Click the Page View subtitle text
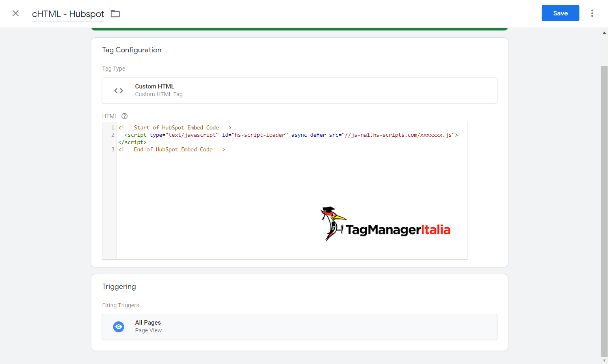The image size is (608, 364). (148, 330)
